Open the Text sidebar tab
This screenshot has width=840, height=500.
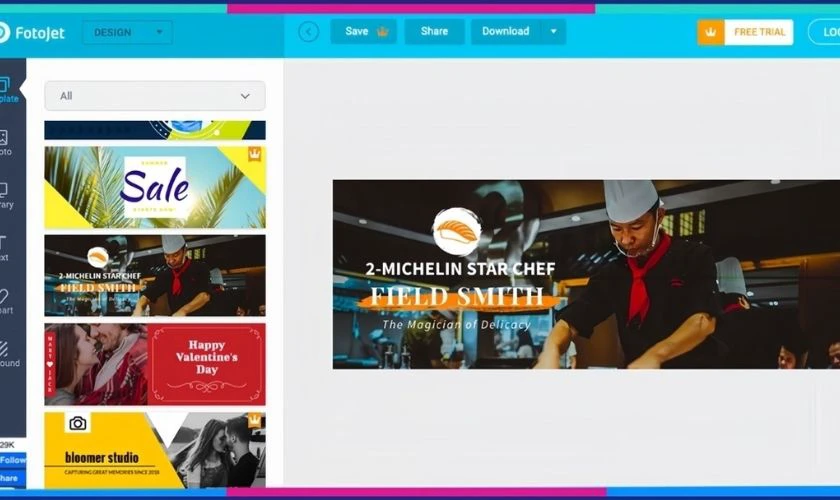tap(4, 249)
